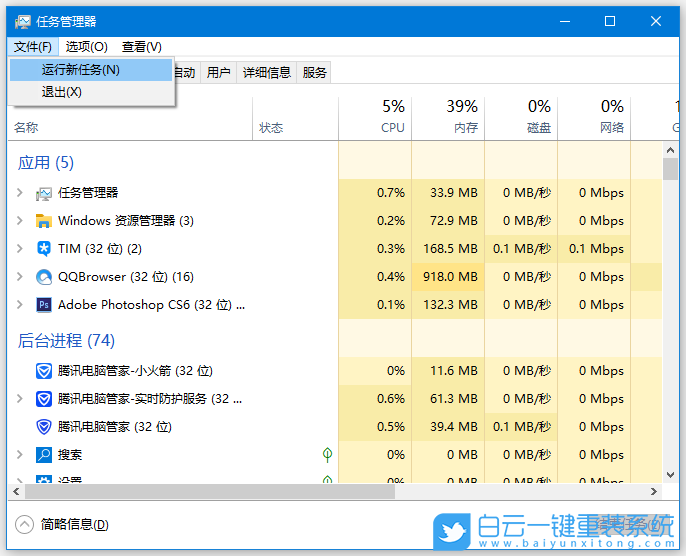This screenshot has width=686, height=556.
Task: Click the horizontal scrollbar right arrow
Action: pyautogui.click(x=654, y=491)
